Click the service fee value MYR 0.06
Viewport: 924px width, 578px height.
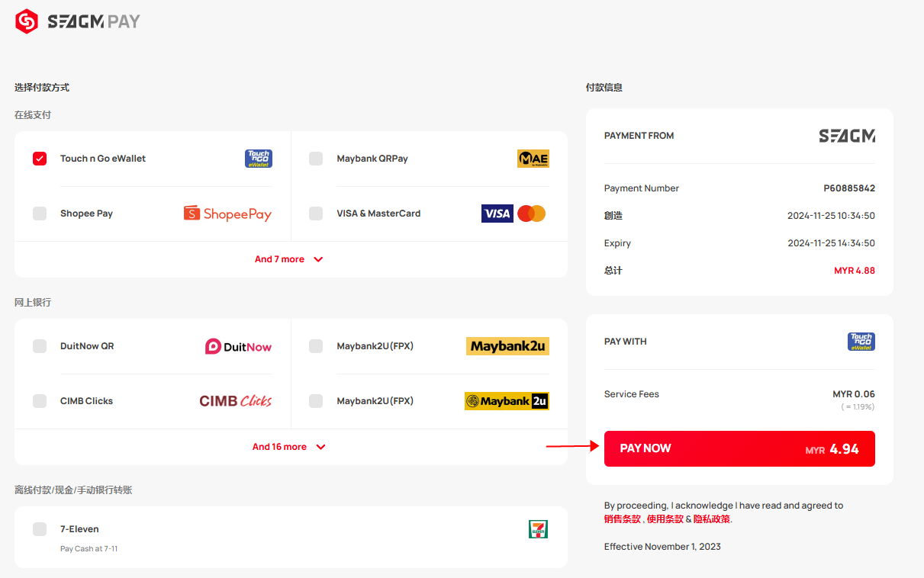pos(854,394)
